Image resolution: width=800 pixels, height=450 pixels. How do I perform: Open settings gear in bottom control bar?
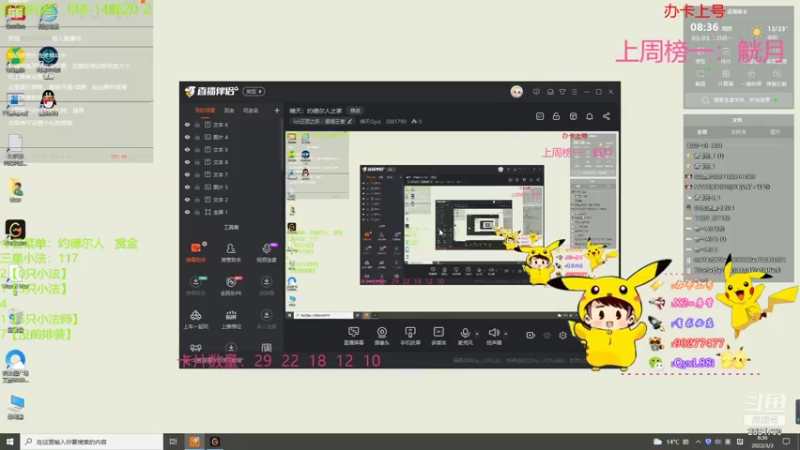click(x=562, y=335)
